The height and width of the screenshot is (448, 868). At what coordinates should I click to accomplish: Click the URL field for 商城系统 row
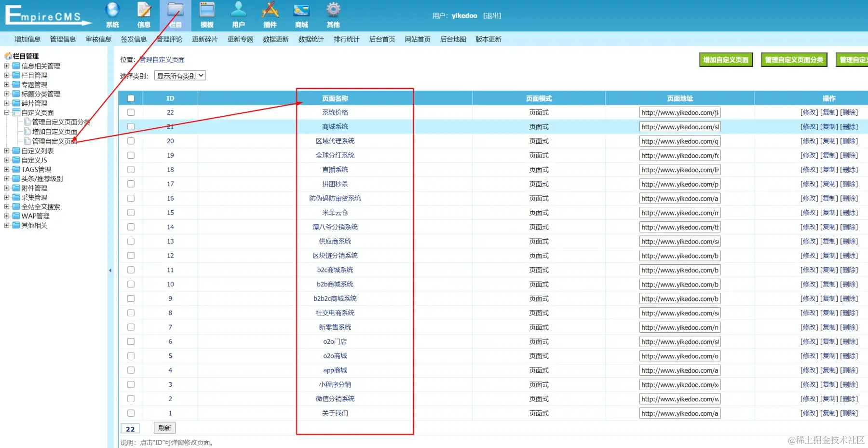click(680, 127)
